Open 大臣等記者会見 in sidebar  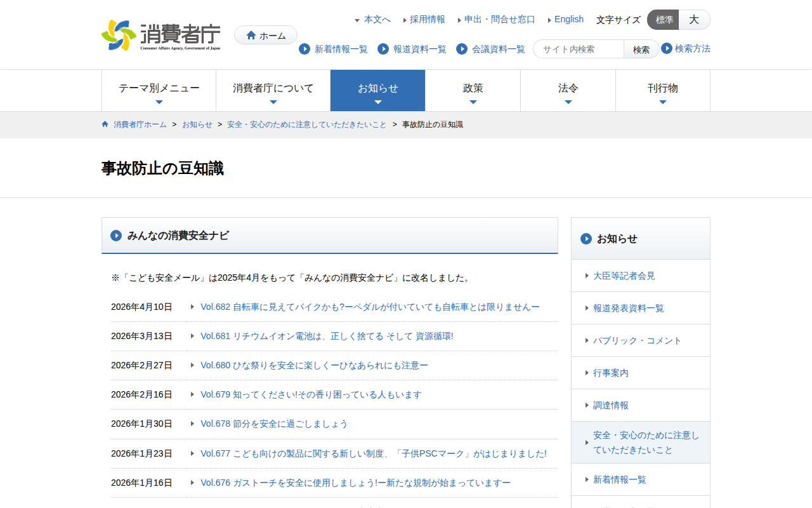[x=641, y=276]
